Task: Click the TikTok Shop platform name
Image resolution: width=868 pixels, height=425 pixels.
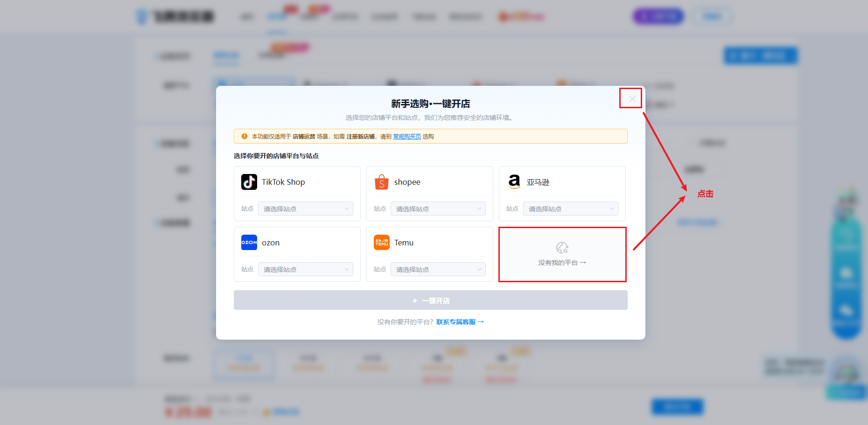Action: point(283,182)
